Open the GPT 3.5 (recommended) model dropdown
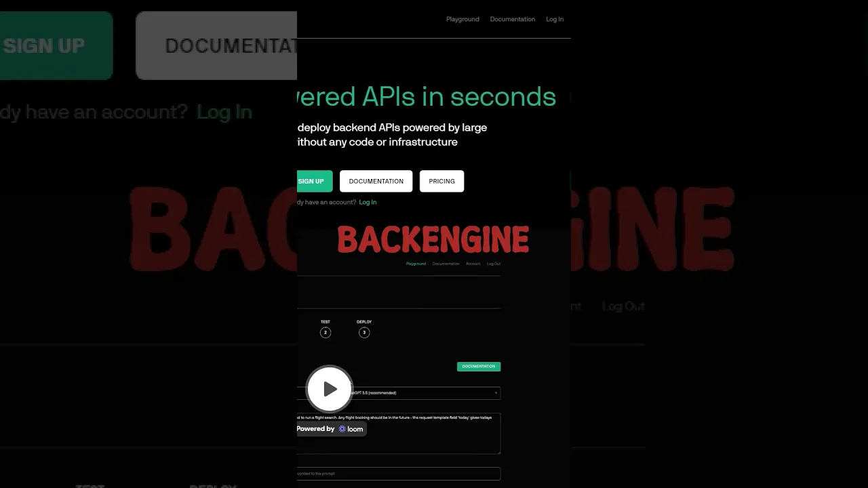This screenshot has height=488, width=868. (399, 393)
